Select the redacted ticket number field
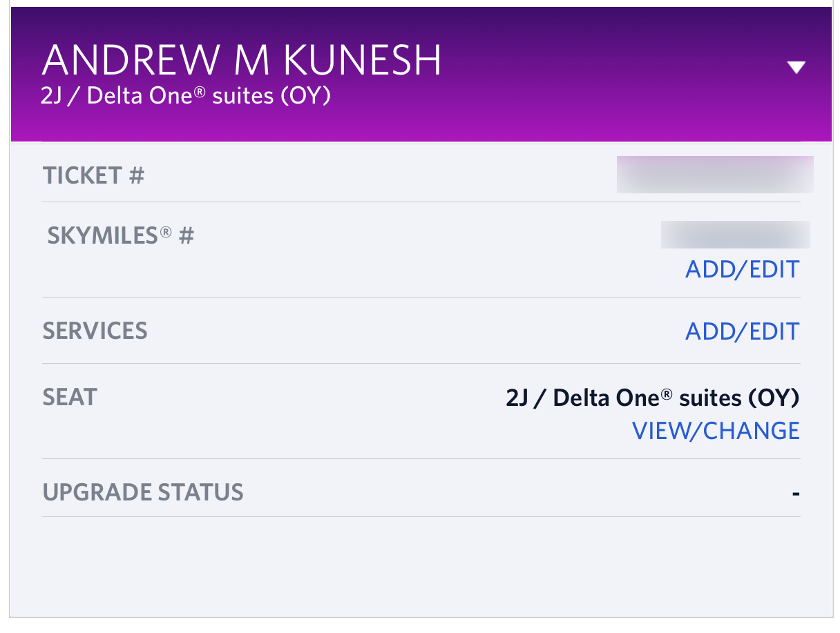 tap(714, 175)
